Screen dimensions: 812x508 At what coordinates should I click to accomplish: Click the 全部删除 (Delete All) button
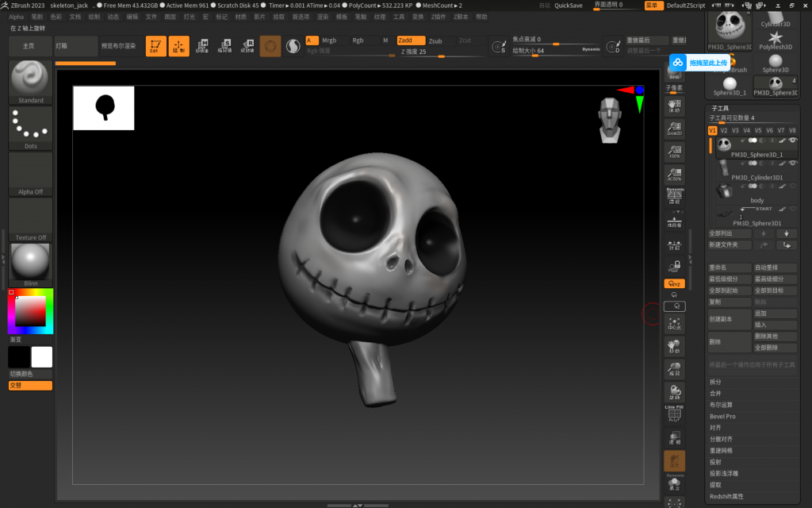pyautogui.click(x=776, y=348)
